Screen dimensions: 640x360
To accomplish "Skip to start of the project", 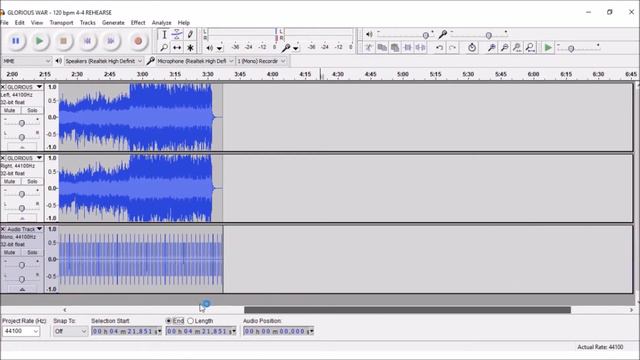I will pos(87,41).
